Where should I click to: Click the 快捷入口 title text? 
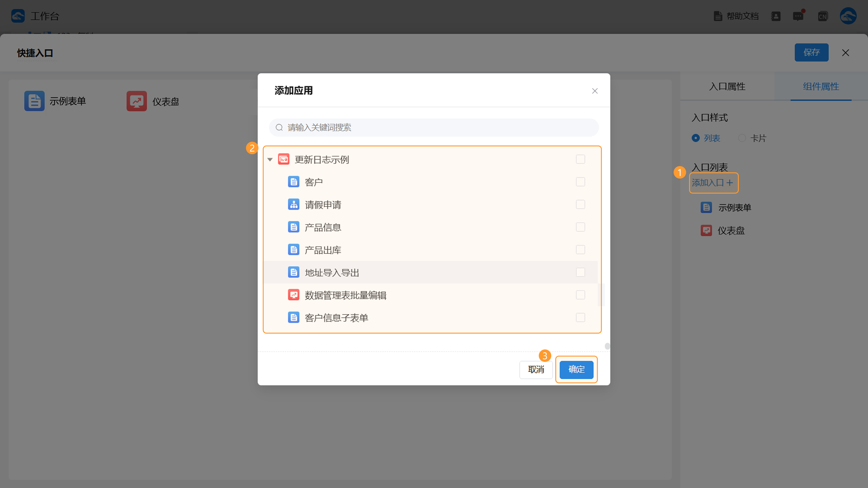click(x=35, y=53)
